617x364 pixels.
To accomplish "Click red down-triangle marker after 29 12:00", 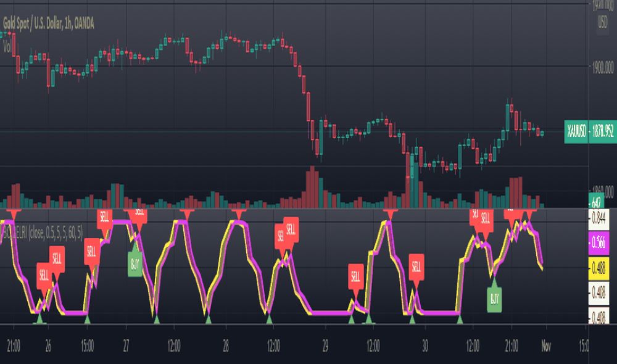I will pyautogui.click(x=387, y=213).
